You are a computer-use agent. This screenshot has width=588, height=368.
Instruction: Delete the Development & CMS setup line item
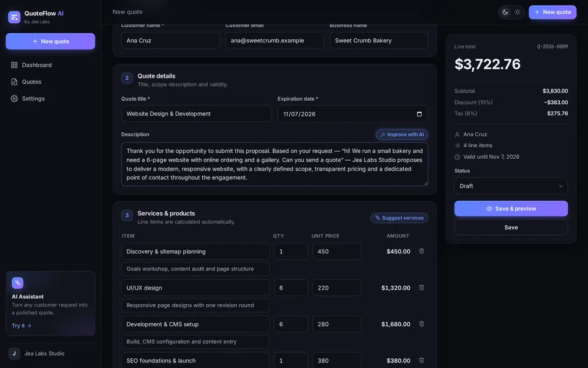(421, 324)
